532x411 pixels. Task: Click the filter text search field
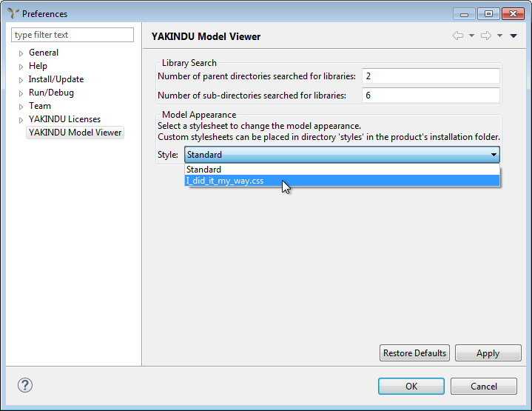[73, 35]
